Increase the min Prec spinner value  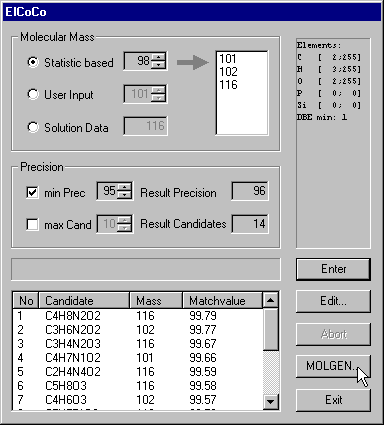coord(125,187)
